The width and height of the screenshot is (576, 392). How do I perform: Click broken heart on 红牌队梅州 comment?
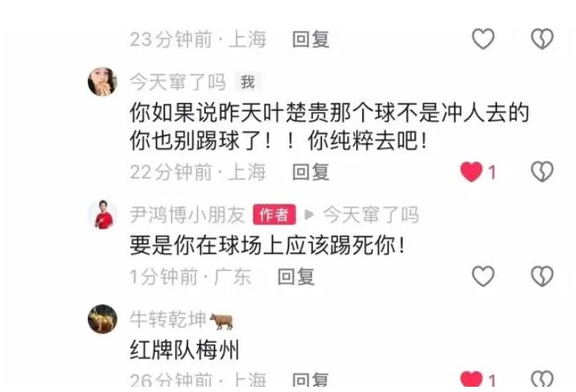click(543, 379)
